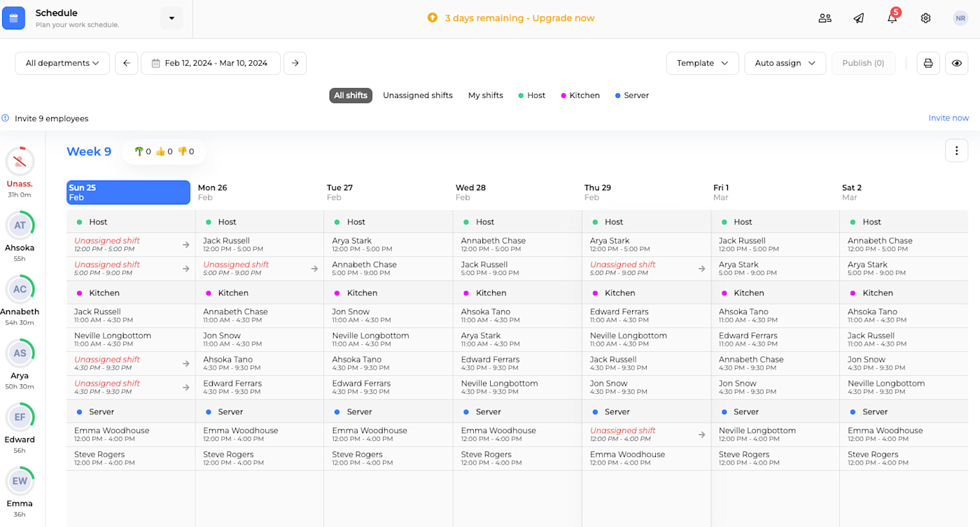Open the Auto assign dropdown
This screenshot has height=527, width=980.
coord(785,63)
